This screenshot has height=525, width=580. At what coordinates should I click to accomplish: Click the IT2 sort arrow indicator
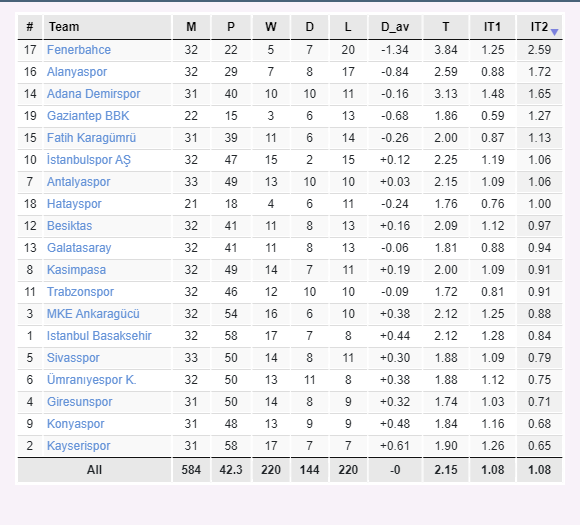554,33
